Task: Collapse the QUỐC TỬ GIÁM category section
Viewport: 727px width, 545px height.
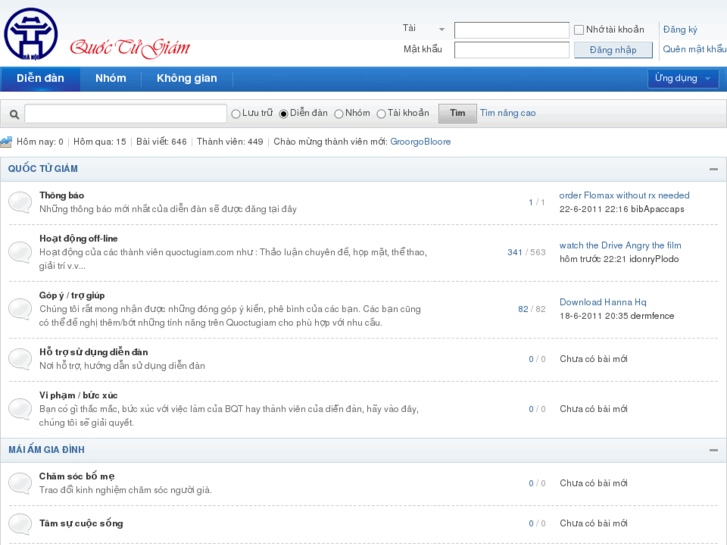Action: point(713,169)
